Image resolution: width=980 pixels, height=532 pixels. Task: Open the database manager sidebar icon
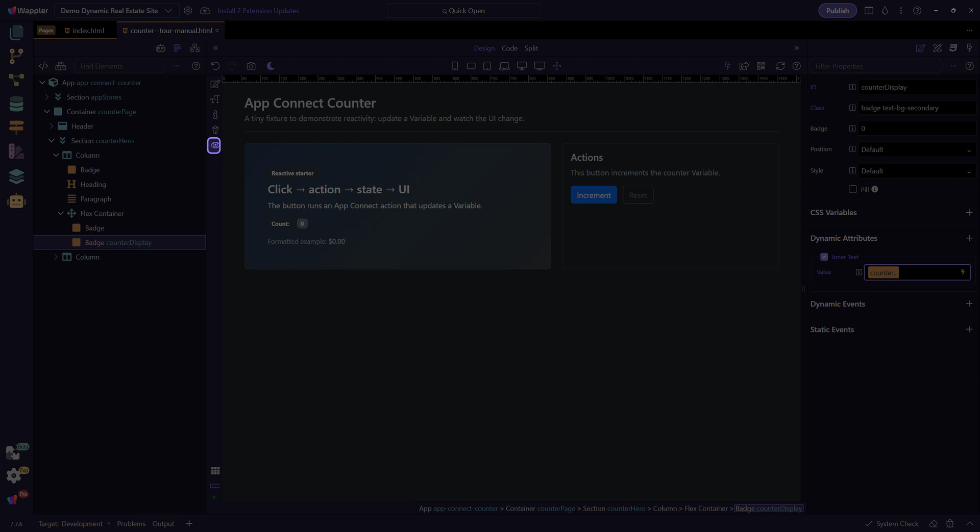point(16,104)
